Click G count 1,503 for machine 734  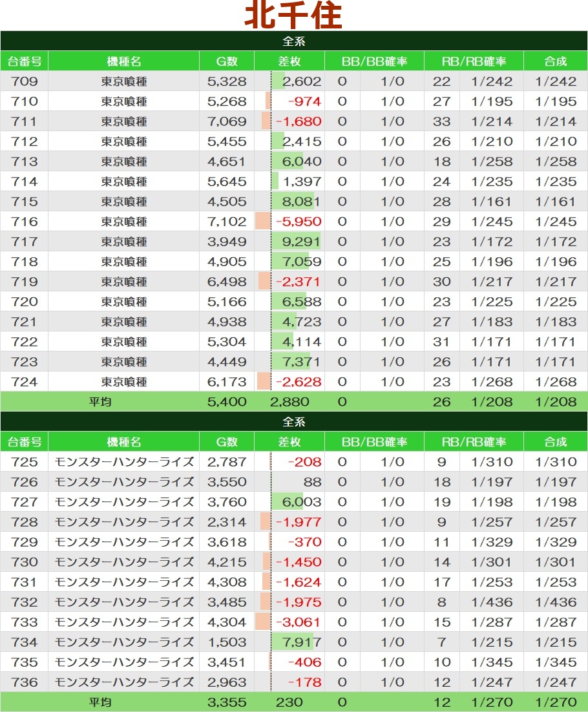point(227,642)
